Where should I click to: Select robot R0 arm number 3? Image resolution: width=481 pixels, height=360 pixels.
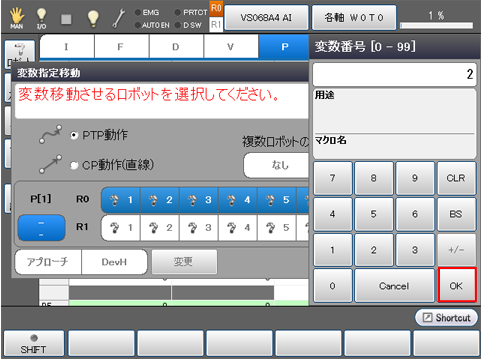(199, 200)
